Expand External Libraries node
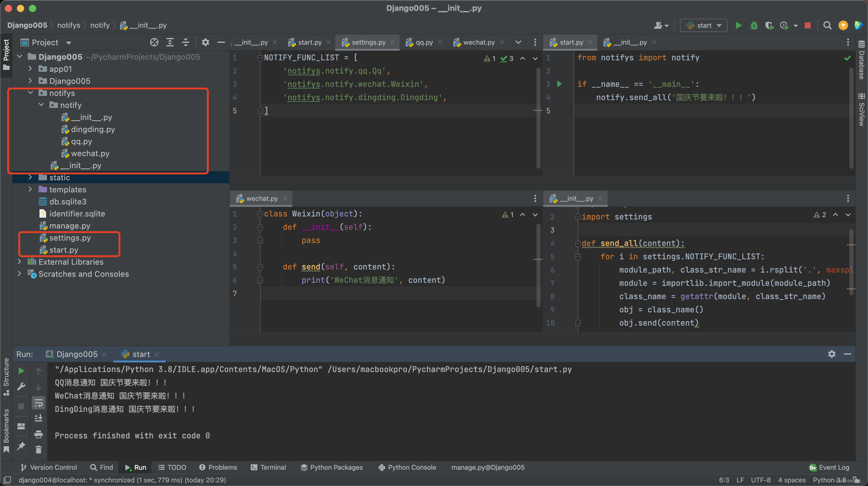This screenshot has height=486, width=868. pyautogui.click(x=19, y=262)
